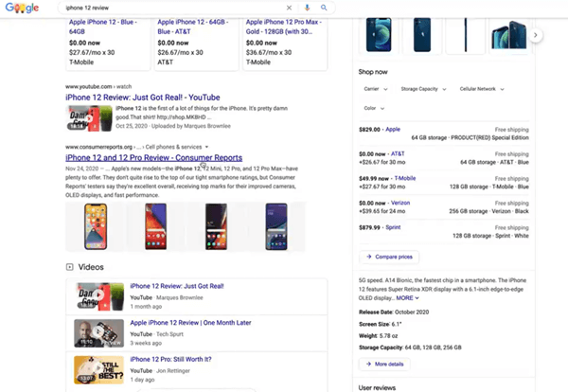The image size is (568, 392).
Task: Open Apple iPhone 12 - Blue - 64GB listing
Action: pos(103,27)
